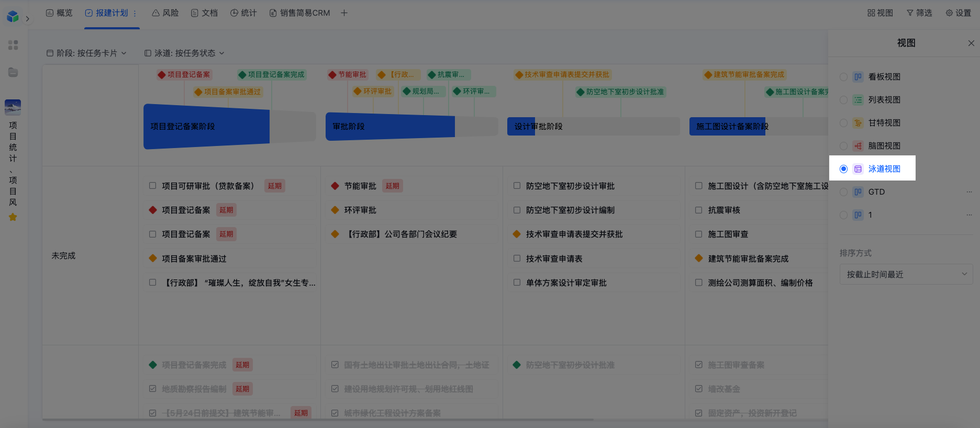Select 脑图视图 radio option

pyautogui.click(x=843, y=146)
